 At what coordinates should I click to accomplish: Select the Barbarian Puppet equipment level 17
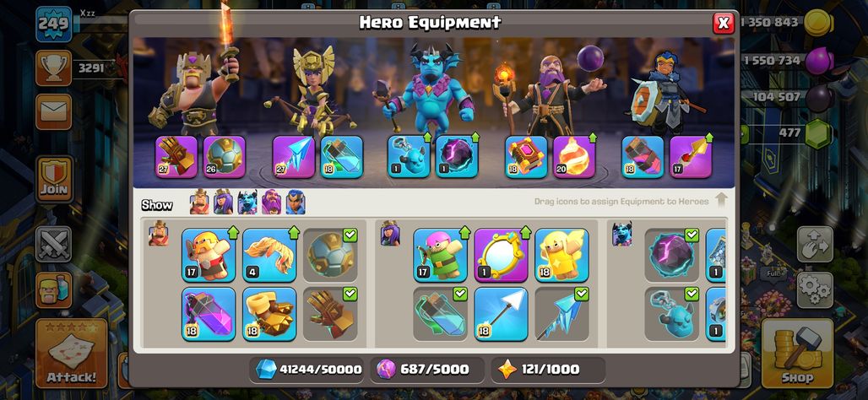(209, 255)
